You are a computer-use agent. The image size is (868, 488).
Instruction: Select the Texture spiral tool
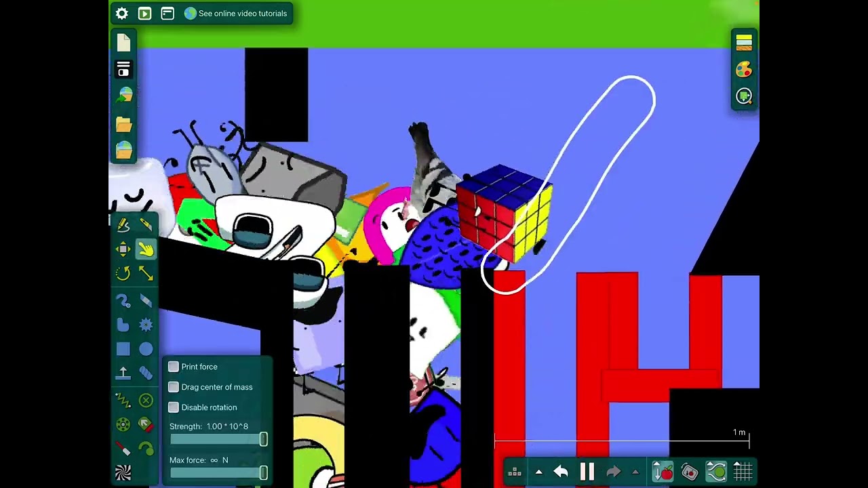(123, 472)
